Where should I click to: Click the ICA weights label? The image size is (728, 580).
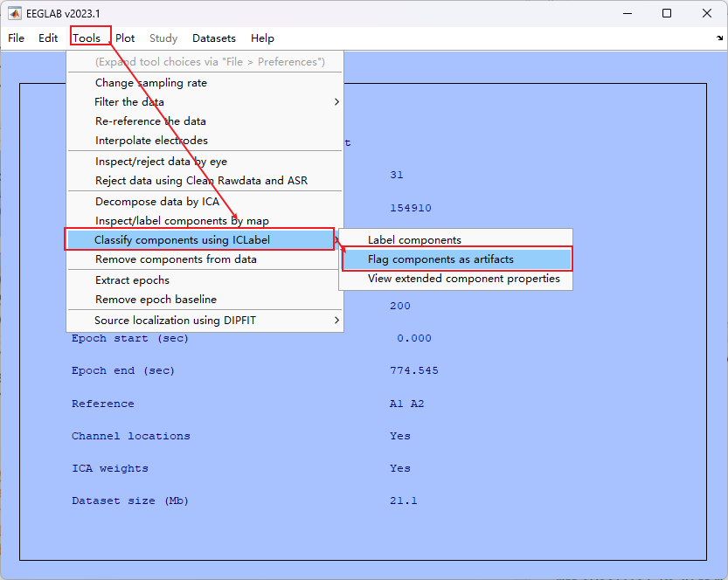(110, 469)
